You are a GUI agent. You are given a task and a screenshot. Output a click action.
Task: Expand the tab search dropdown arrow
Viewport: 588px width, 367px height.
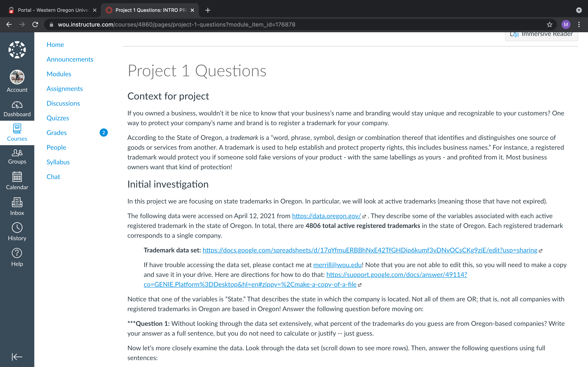[x=579, y=10]
